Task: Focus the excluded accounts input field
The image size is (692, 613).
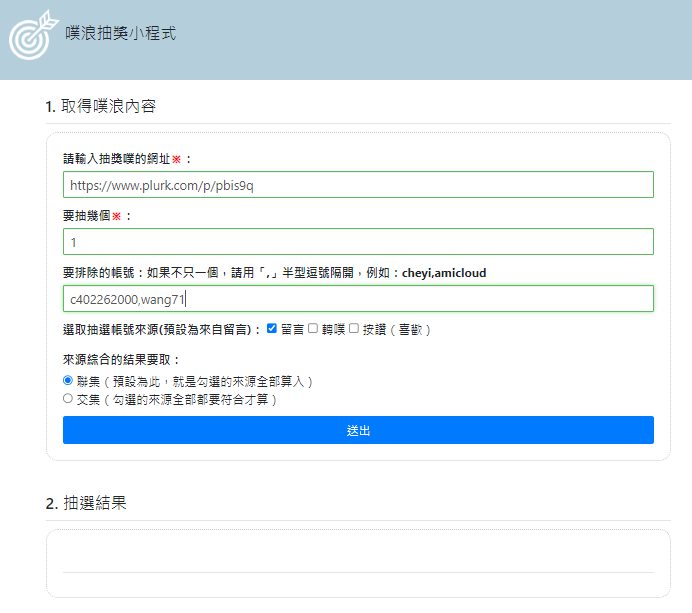Action: pos(358,299)
